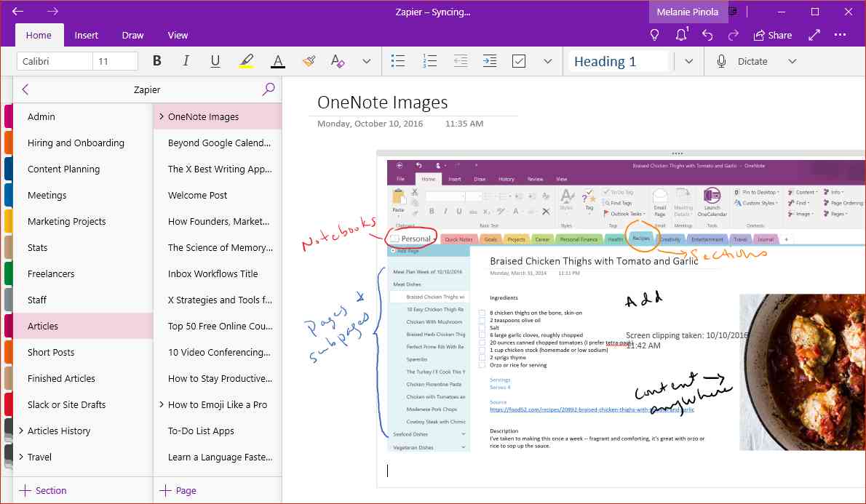Image resolution: width=866 pixels, height=504 pixels.
Task: Toggle bold formatting
Action: (156, 60)
